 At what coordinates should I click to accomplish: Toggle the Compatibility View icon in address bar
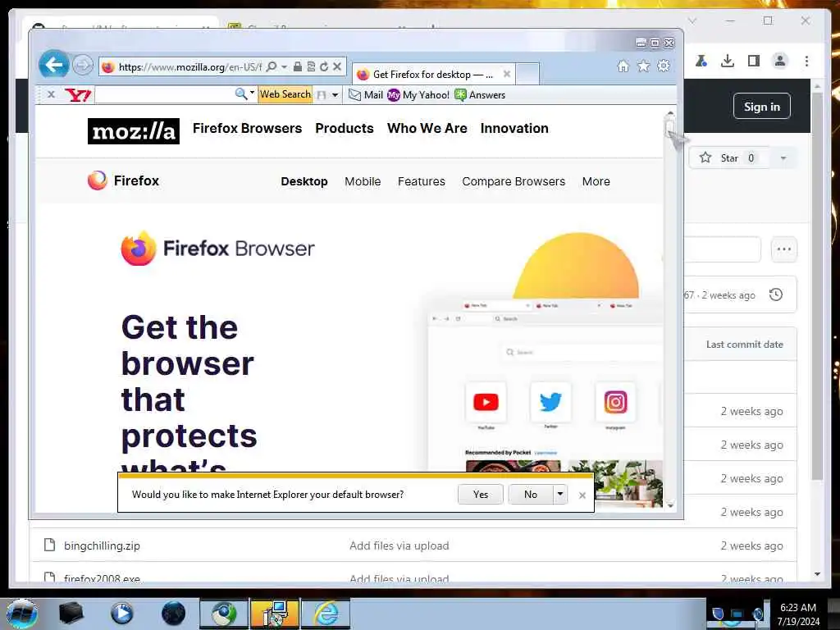(311, 66)
